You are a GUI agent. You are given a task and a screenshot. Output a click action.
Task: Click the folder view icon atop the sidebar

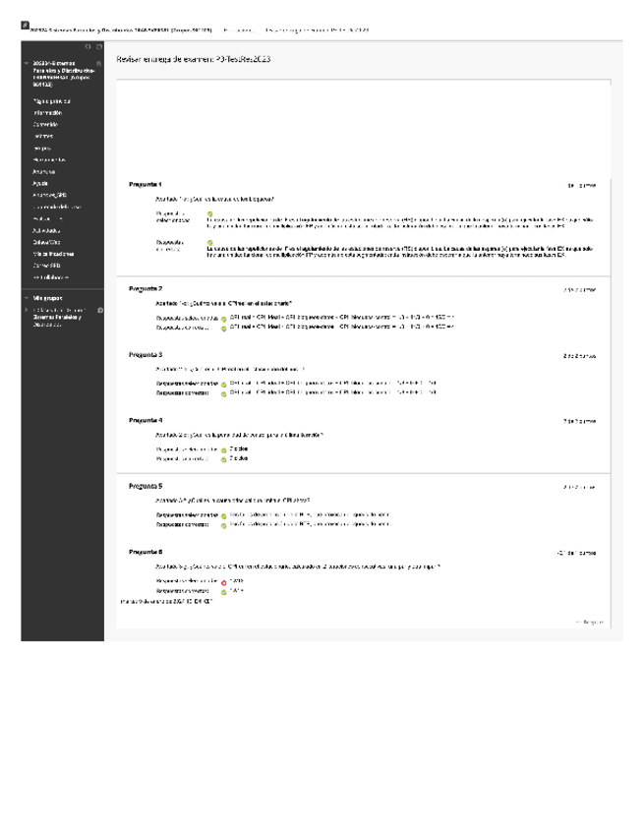99,47
